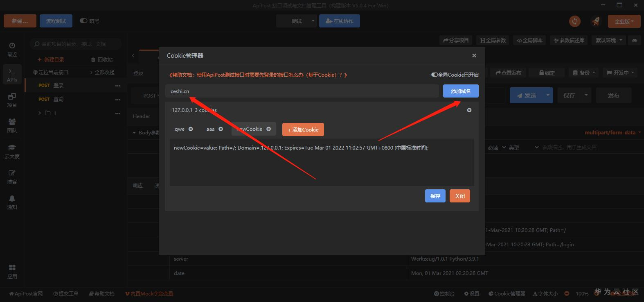Select the aaa cookie tab
The height and width of the screenshot is (302, 644).
tap(210, 129)
